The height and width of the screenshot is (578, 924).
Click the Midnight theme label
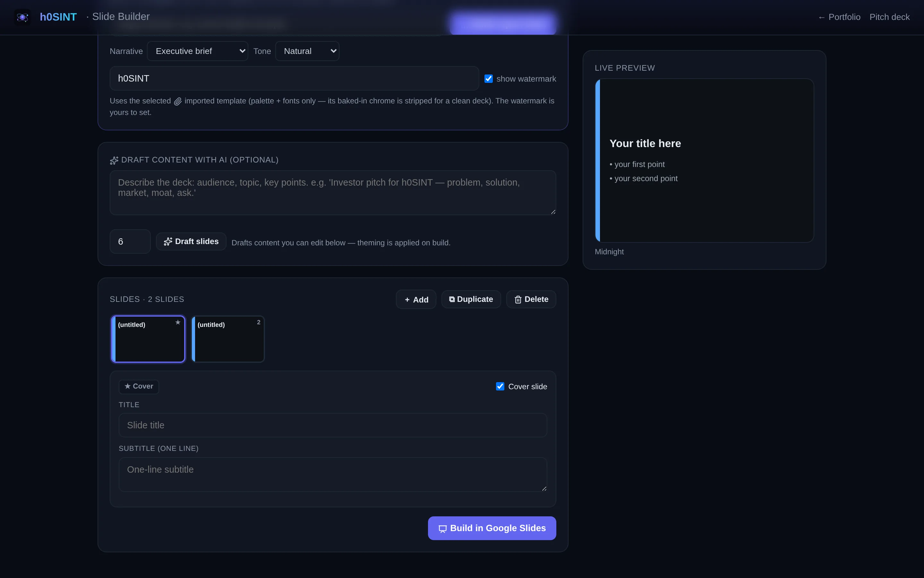(609, 252)
